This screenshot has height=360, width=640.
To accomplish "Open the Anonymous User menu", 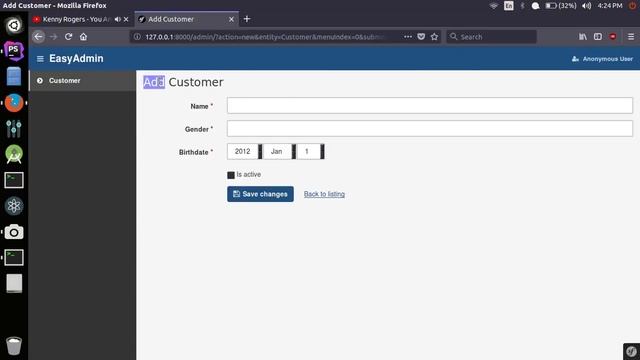I will click(602, 59).
